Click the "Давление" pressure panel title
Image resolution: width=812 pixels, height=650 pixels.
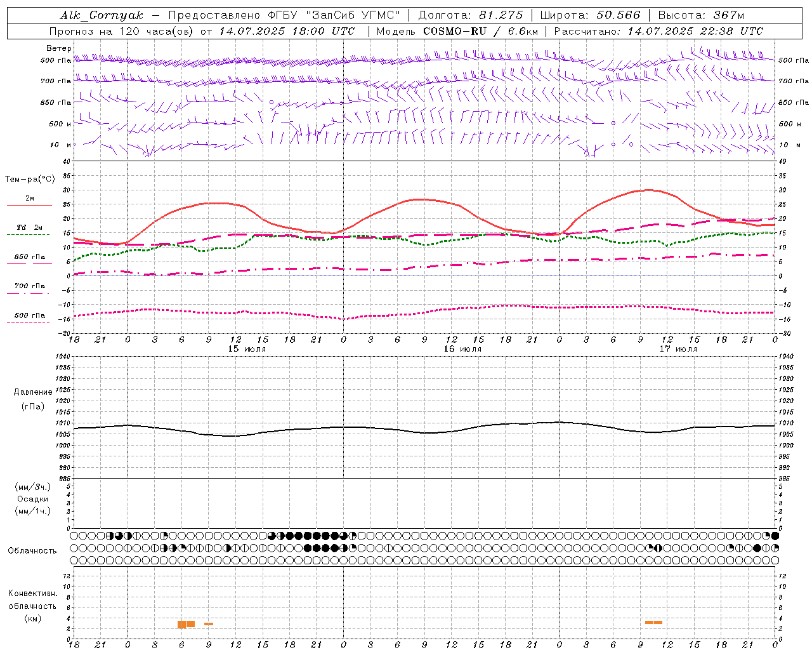33,392
